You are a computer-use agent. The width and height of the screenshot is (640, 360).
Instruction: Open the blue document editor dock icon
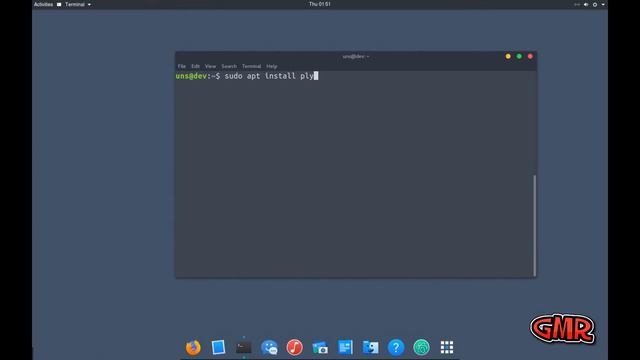click(x=345, y=347)
